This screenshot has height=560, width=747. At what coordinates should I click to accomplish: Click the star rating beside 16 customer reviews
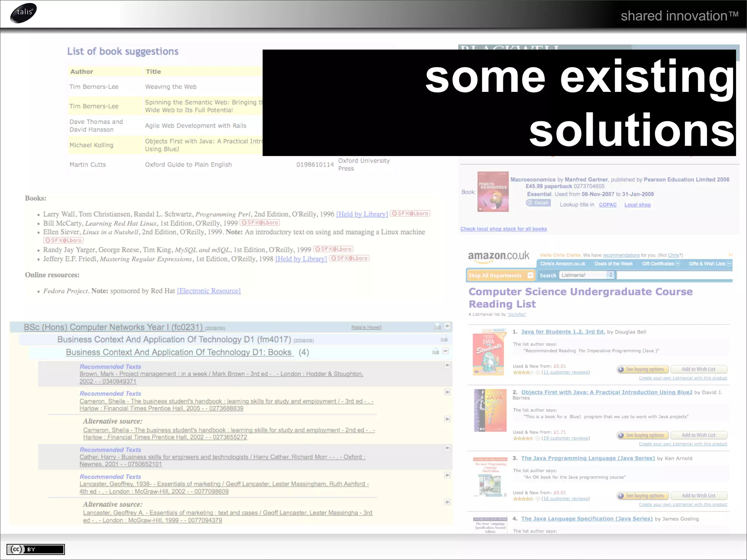coord(523,499)
